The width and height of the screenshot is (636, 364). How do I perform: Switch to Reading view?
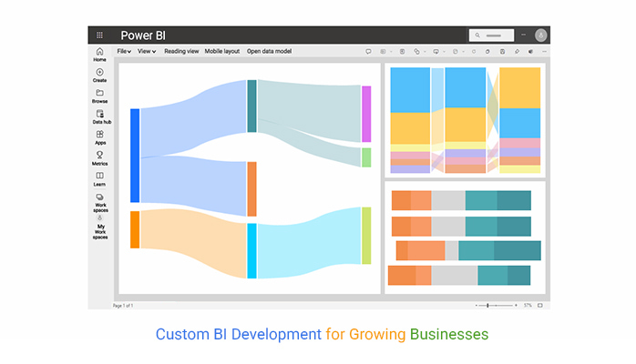181,51
